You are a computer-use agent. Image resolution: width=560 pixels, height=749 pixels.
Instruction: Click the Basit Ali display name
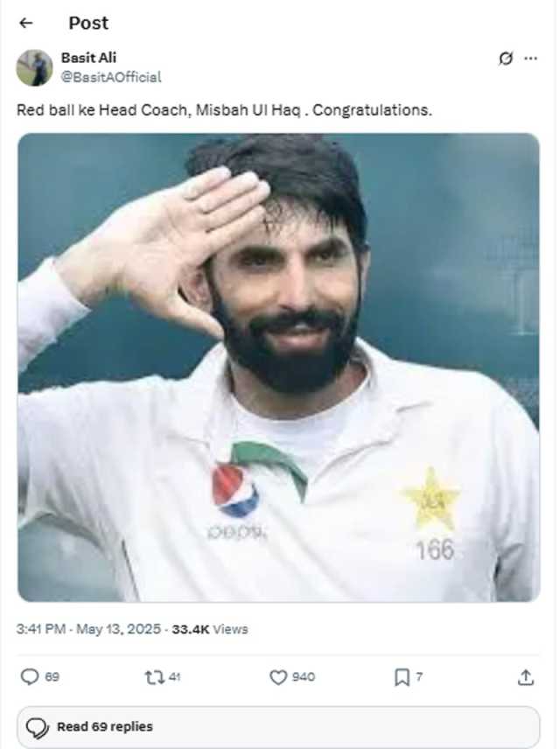[x=88, y=58]
